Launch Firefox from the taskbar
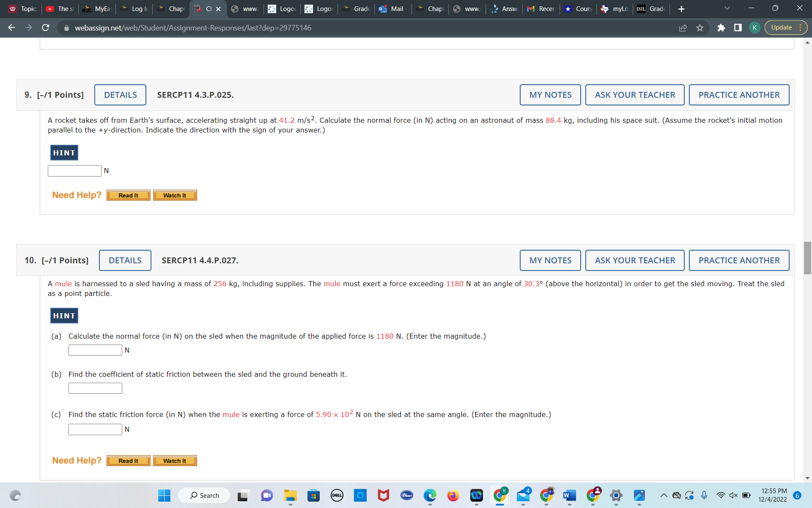The height and width of the screenshot is (508, 812). (453, 495)
